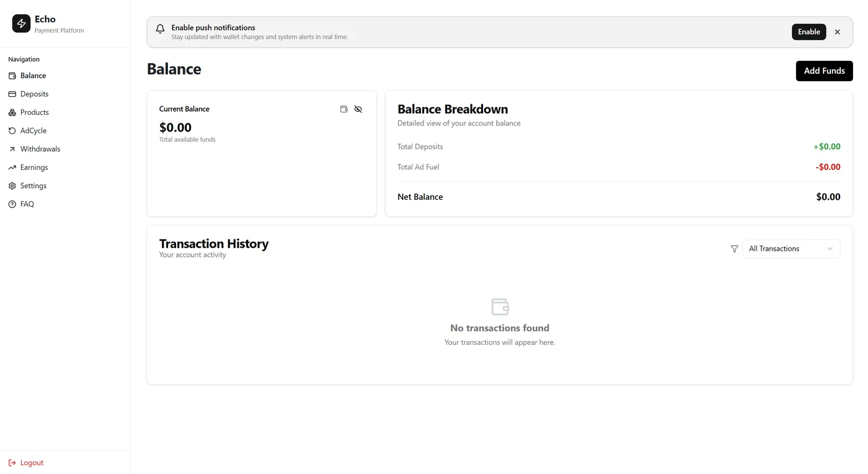Click the Total Ad Fuel label
The height and width of the screenshot is (474, 868).
click(418, 167)
